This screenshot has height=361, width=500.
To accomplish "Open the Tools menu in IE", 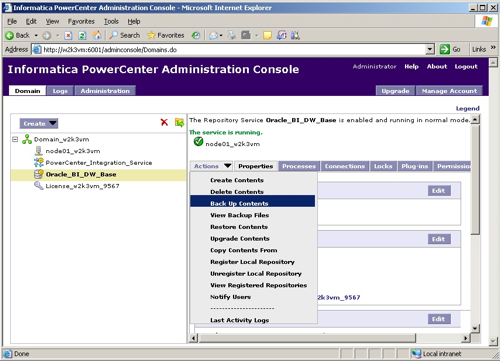I will point(111,21).
